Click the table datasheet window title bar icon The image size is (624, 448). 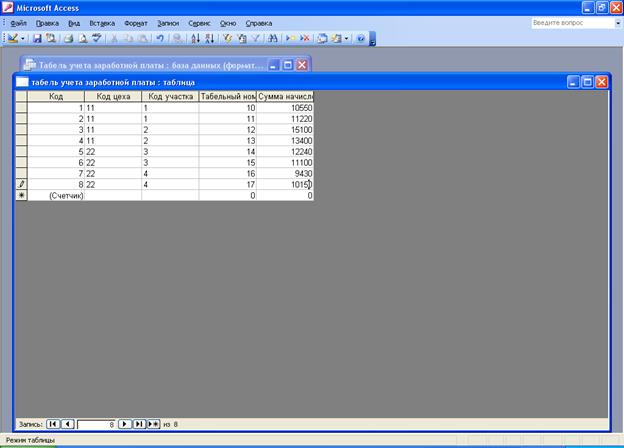[22, 82]
